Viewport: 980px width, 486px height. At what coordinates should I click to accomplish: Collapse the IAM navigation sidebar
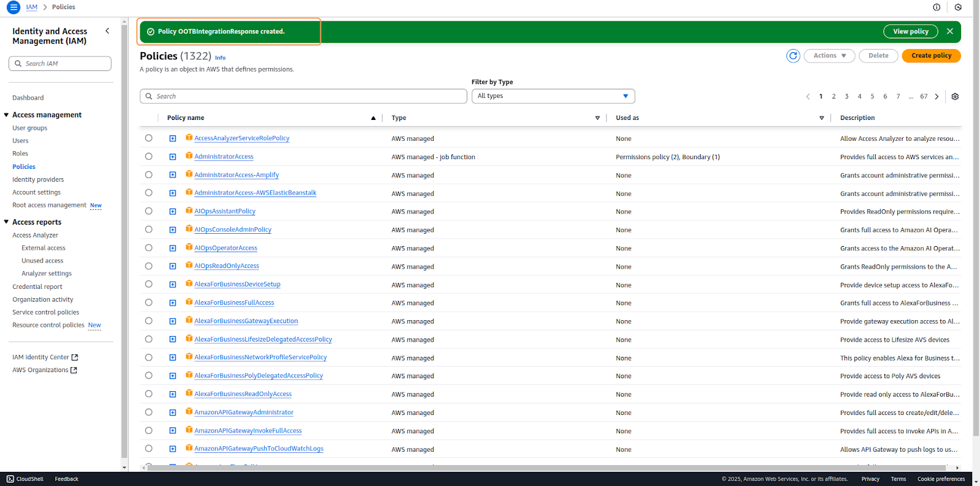(x=107, y=31)
